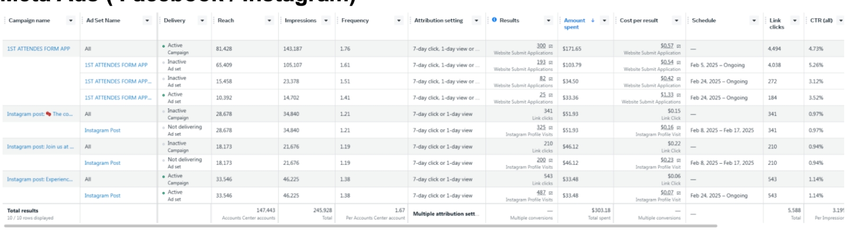Click the 'Feb 5, 2025 – Ongoing' schedule cell
This screenshot has width=868, height=236.
coord(717,65)
